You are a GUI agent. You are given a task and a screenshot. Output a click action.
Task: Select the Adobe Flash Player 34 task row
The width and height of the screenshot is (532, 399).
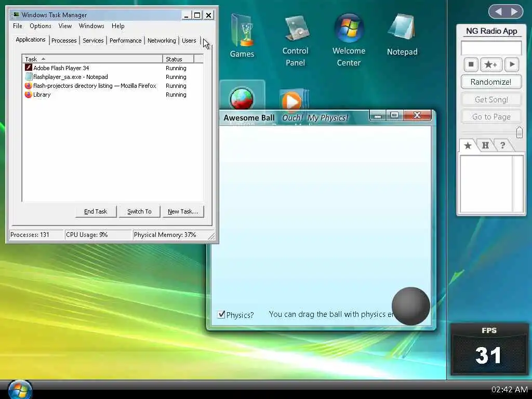click(x=113, y=68)
